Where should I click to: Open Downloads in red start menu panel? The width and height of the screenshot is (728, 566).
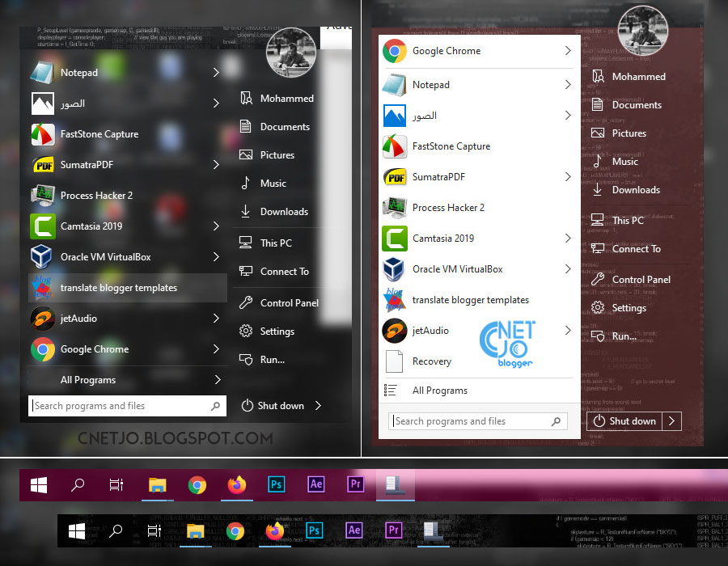(x=626, y=190)
